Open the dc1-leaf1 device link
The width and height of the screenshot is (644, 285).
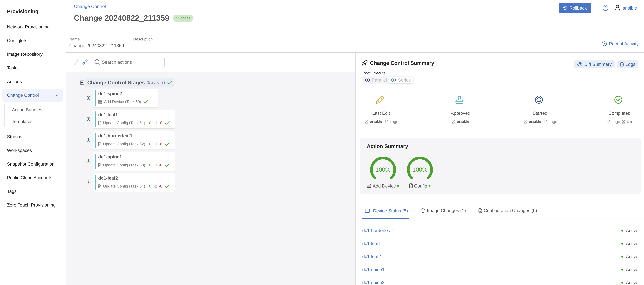click(372, 244)
